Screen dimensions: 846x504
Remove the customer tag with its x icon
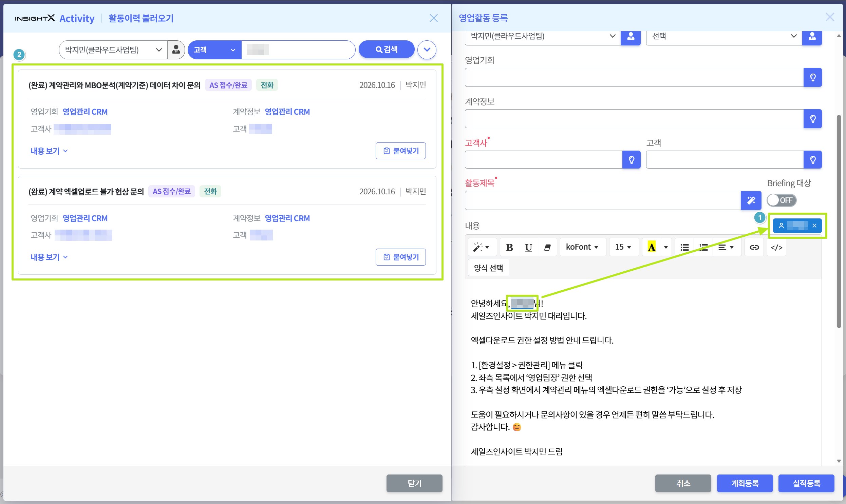814,226
